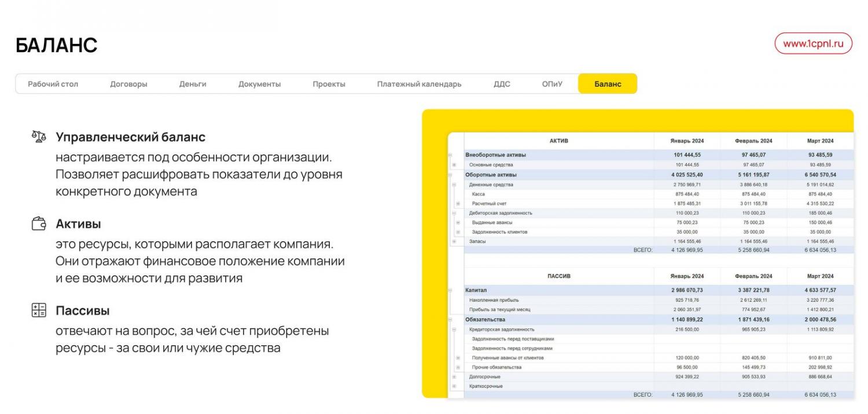Go to the ДДС tab

coord(502,84)
